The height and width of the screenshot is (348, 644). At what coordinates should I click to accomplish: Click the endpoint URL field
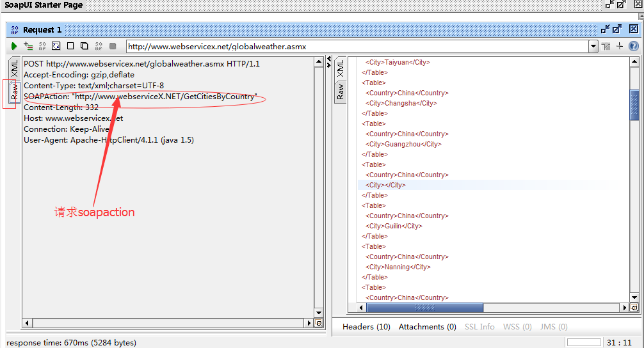pos(357,46)
